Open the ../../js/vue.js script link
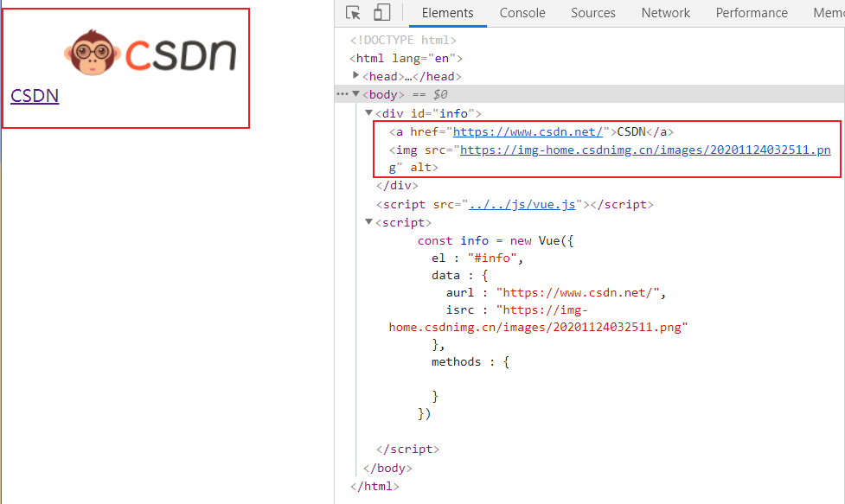Viewport: 845px width, 504px height. (x=522, y=205)
